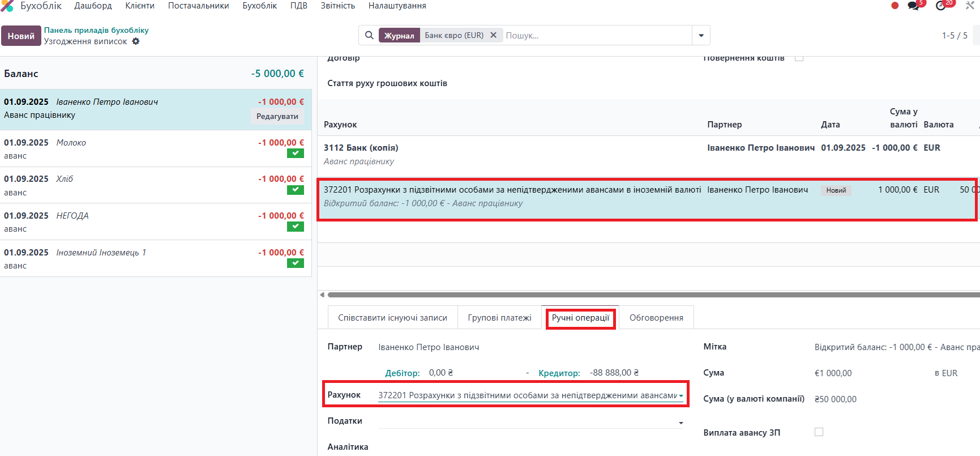Click the green checkmark on the НЕГОДА line

[295, 227]
